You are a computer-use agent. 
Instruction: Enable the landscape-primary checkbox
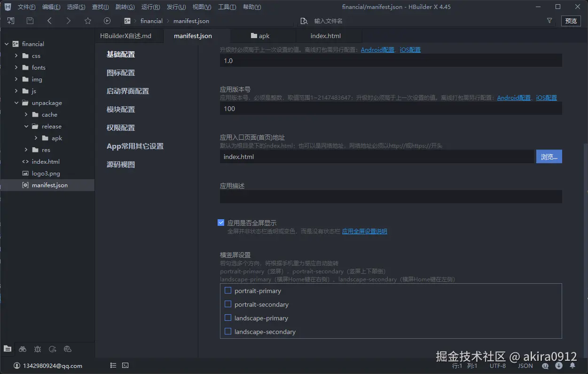[228, 318]
